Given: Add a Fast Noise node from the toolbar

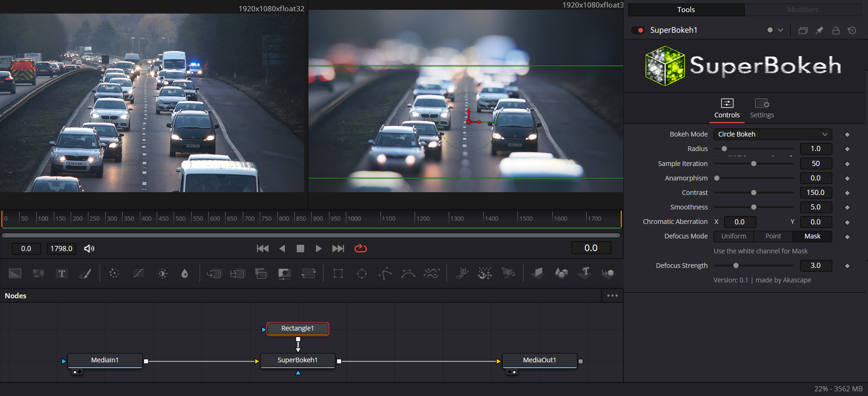Looking at the screenshot, I should click(x=38, y=274).
